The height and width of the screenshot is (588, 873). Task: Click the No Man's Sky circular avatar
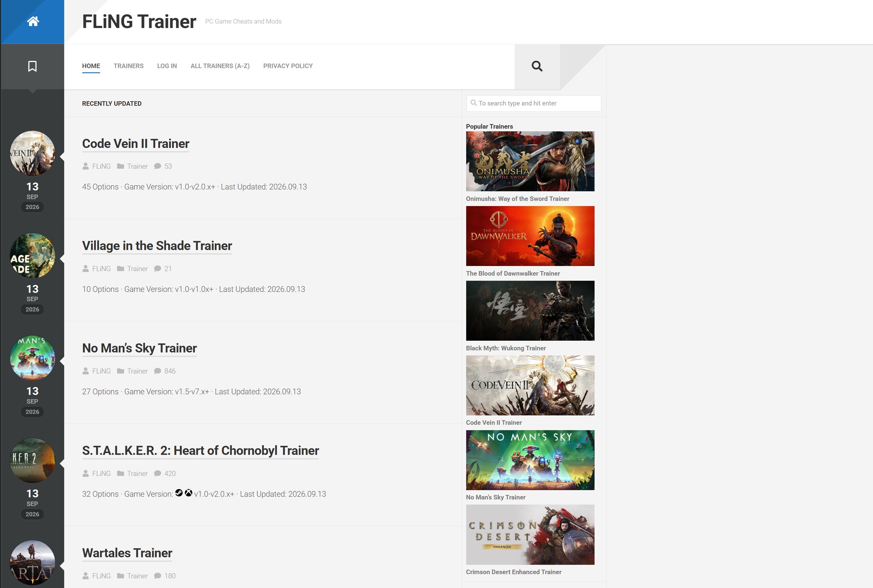[x=32, y=358]
